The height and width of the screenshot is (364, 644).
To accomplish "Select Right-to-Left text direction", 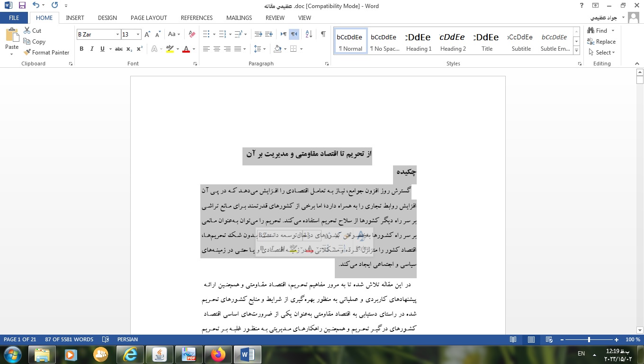I will click(x=294, y=34).
